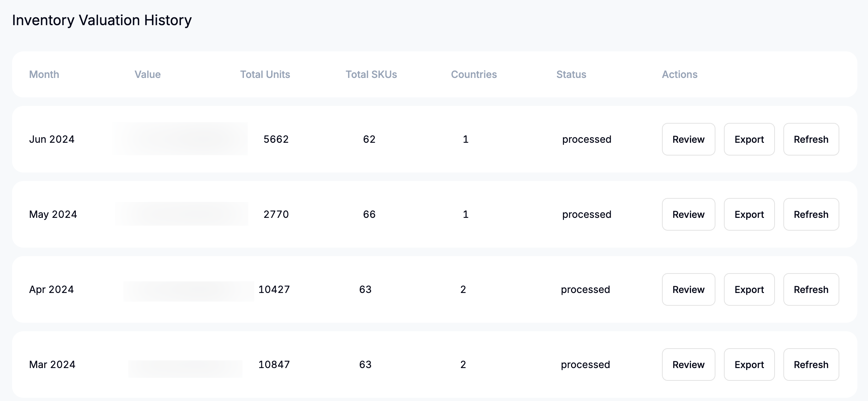This screenshot has width=868, height=401.
Task: Click blurred value cell for Jun 2024
Action: coord(180,139)
